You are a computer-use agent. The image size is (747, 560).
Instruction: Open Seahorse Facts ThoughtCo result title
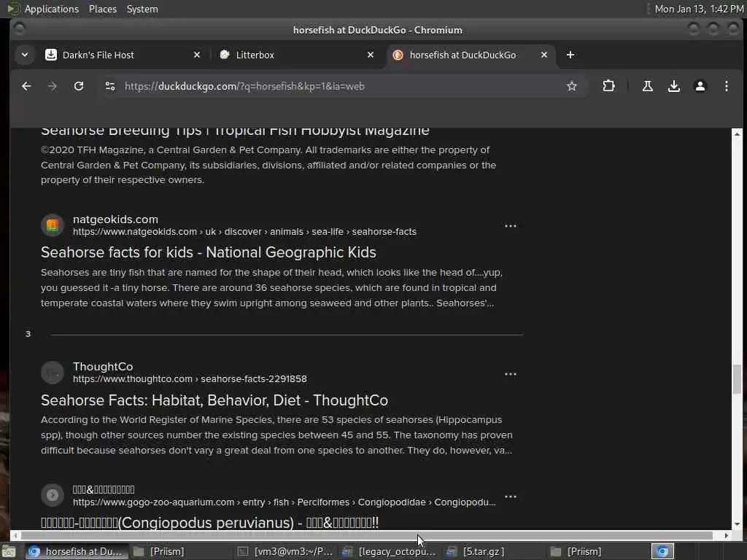tap(214, 400)
